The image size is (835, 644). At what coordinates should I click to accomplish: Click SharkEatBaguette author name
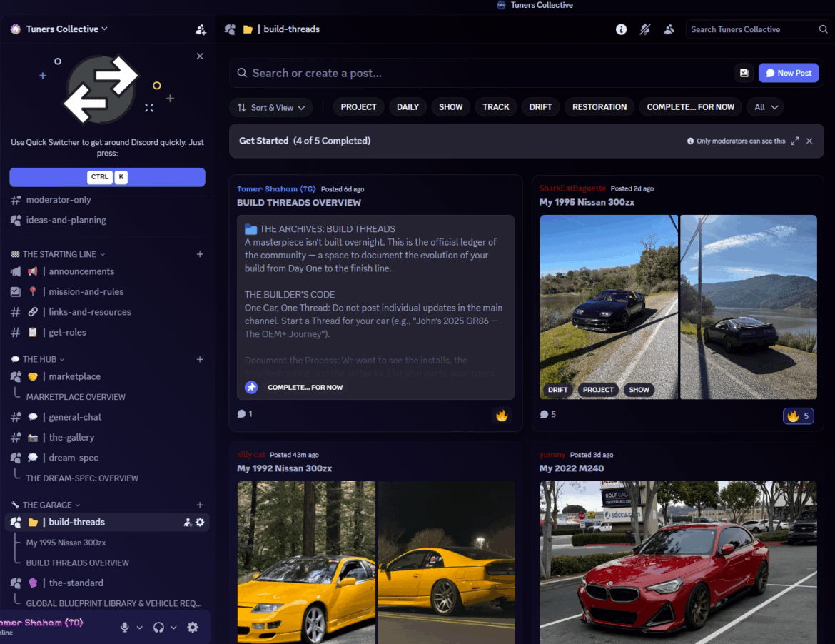(572, 188)
